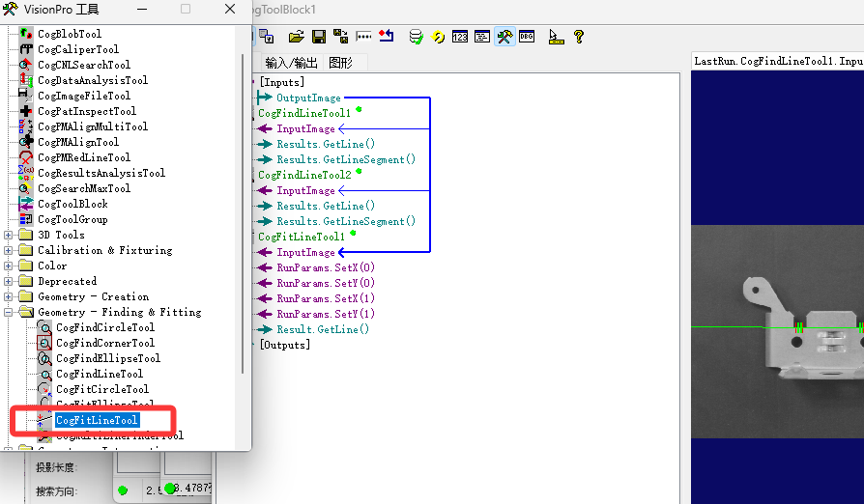The width and height of the screenshot is (864, 504).
Task: Expand the Geometry - Creation folder
Action: pyautogui.click(x=9, y=296)
